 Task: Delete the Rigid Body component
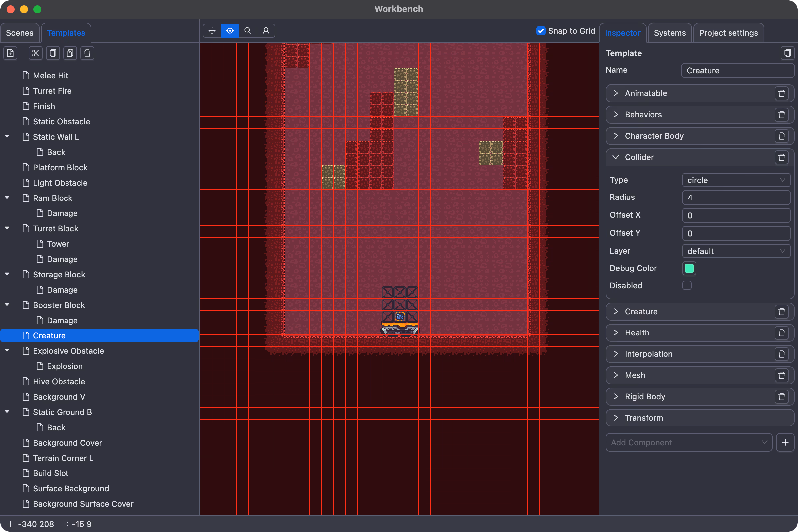click(782, 397)
